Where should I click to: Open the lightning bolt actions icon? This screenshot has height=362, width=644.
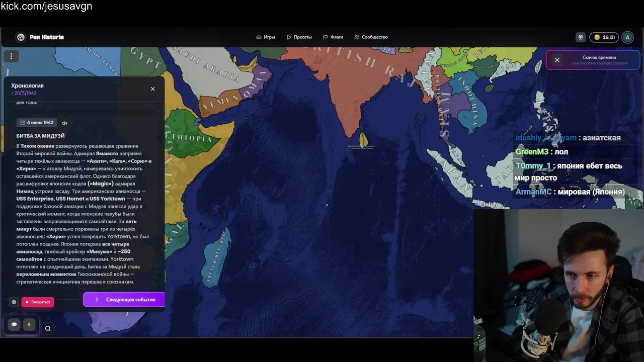tap(29, 325)
